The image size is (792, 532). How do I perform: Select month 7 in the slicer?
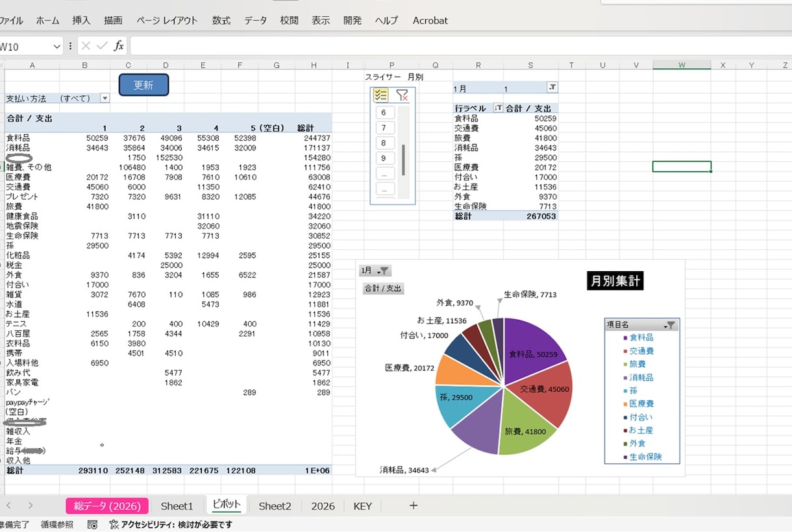(384, 128)
